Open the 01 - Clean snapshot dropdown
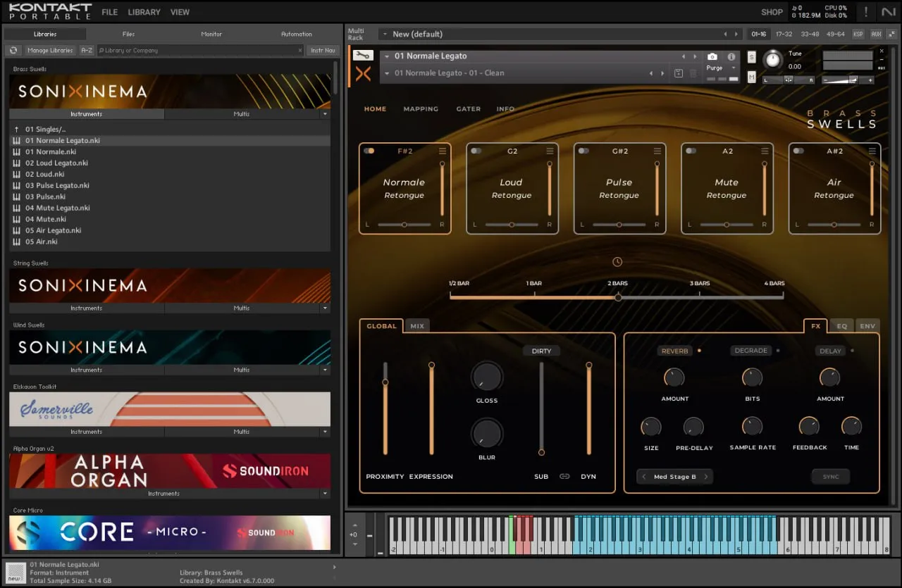902x588 pixels. click(x=387, y=73)
